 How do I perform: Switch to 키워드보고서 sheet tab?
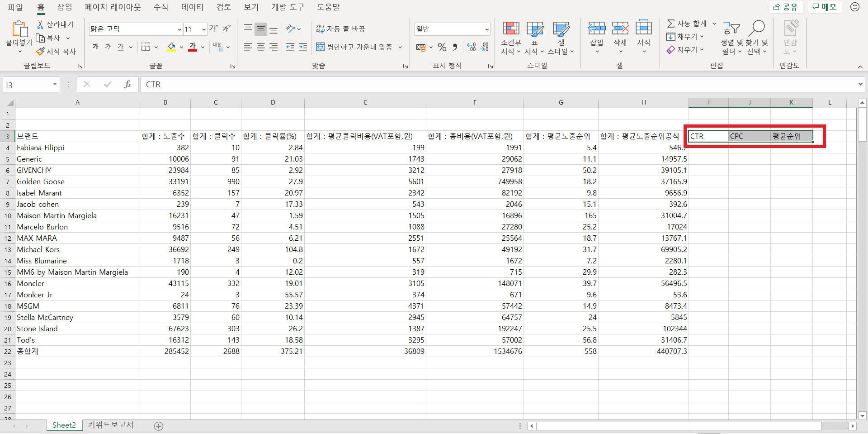click(111, 425)
